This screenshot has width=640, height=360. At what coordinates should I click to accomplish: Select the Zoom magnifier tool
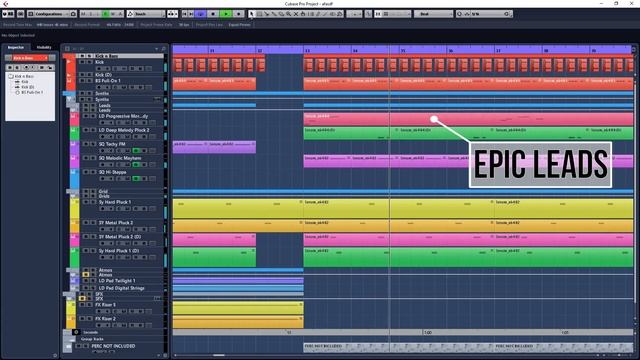(x=289, y=14)
